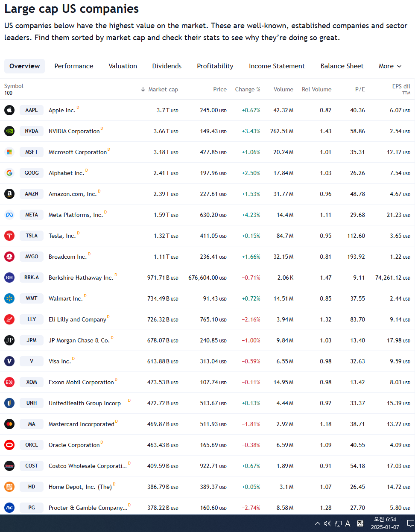Click the JP Morgan Chase logo icon
The width and height of the screenshot is (415, 532).
[x=9, y=340]
